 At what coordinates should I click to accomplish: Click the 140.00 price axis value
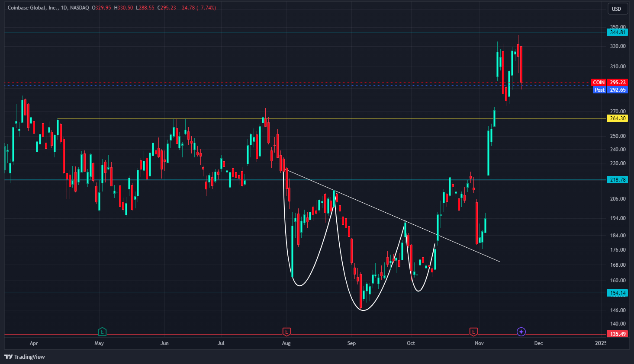click(x=618, y=324)
